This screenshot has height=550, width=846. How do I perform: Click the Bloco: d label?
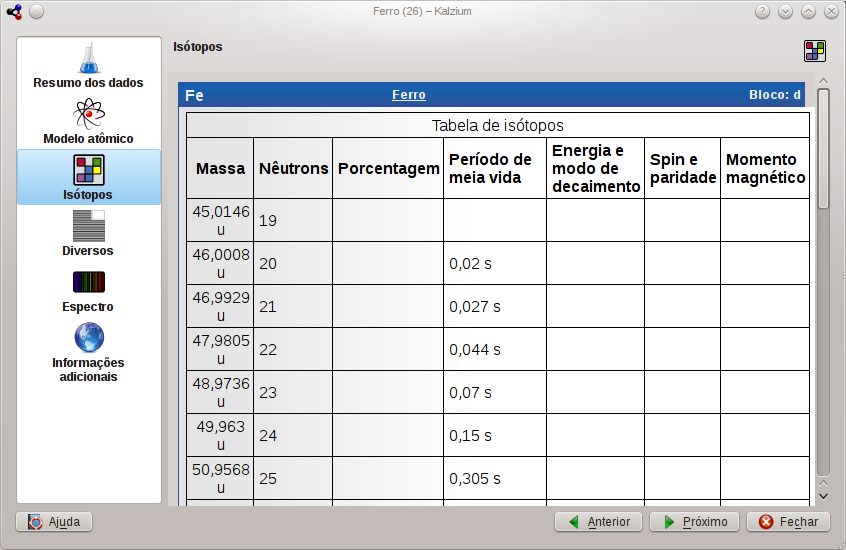775,95
